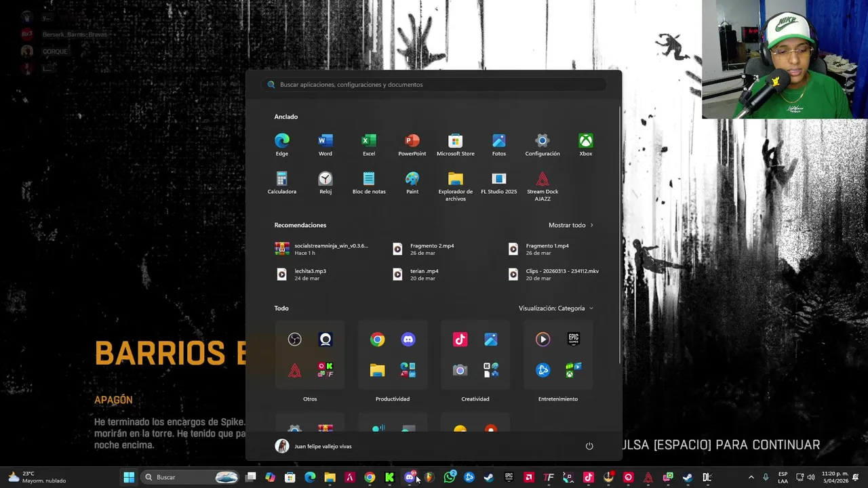Open File Explorer in the Productividad category
Image resolution: width=868 pixels, height=488 pixels.
tap(378, 370)
